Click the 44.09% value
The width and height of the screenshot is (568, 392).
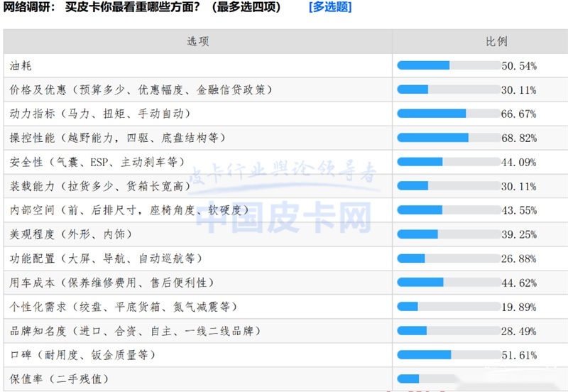pos(519,163)
